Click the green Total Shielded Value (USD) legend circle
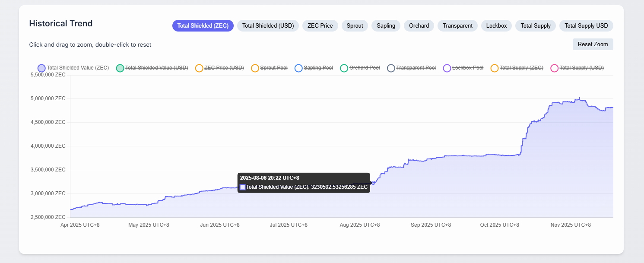Screen dimensions: 644x263 coord(120,68)
